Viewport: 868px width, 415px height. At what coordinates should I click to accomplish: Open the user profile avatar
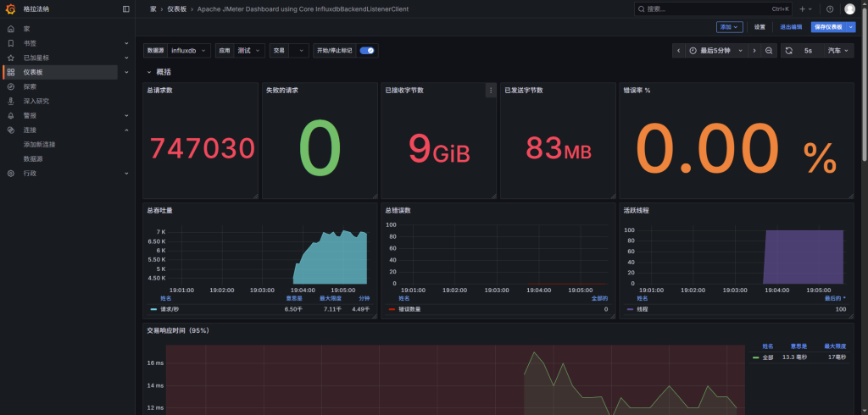click(x=850, y=8)
